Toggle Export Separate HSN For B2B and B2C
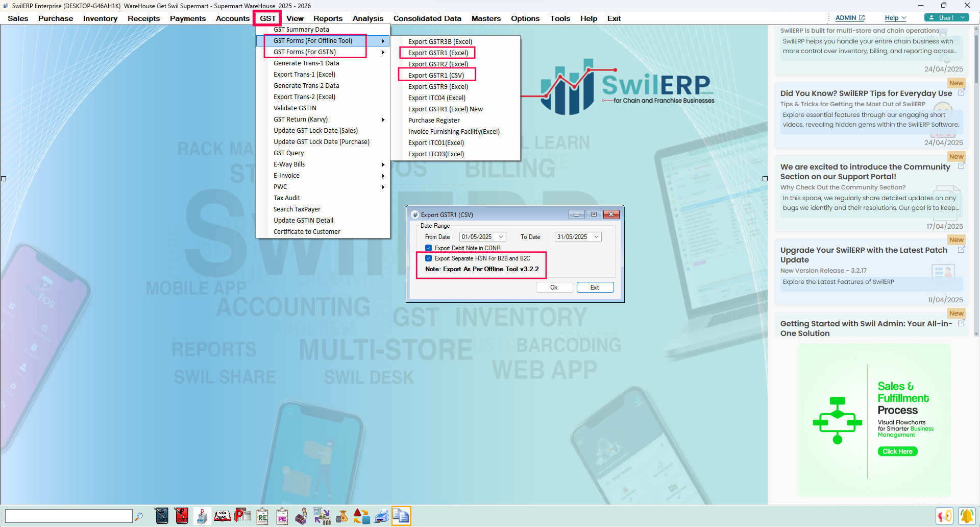 [x=429, y=258]
